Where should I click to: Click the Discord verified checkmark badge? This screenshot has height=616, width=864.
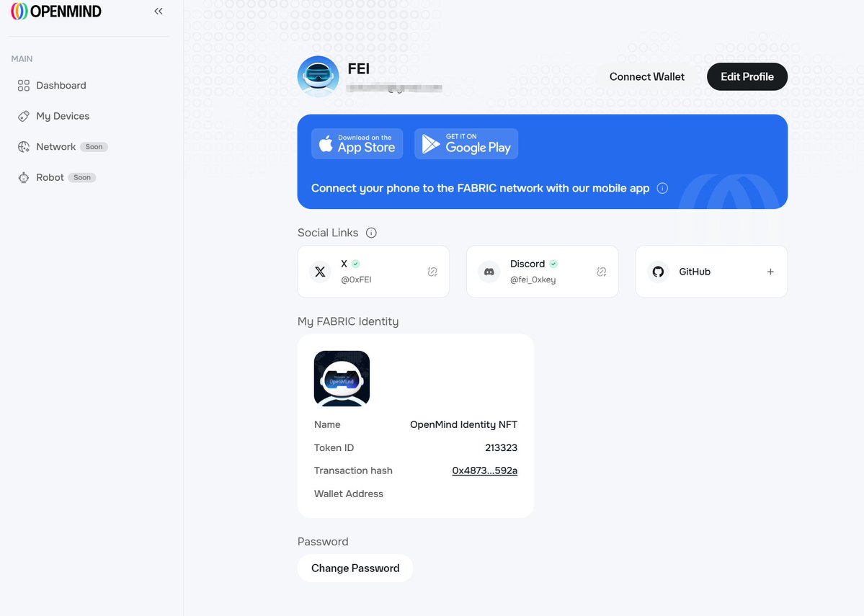pos(553,264)
